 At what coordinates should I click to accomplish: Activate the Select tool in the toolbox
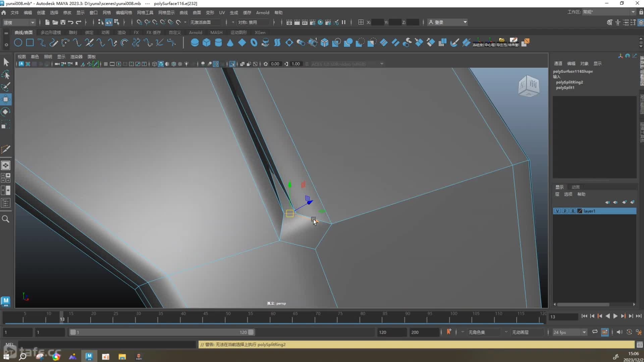coord(6,62)
